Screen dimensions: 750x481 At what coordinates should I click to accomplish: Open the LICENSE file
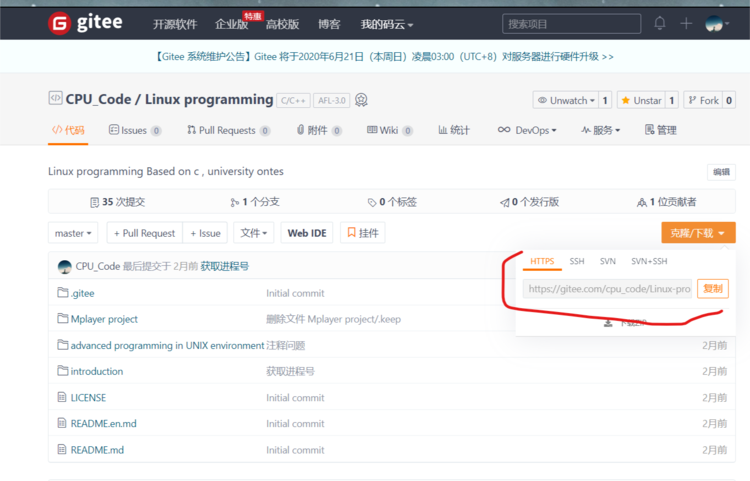point(88,398)
